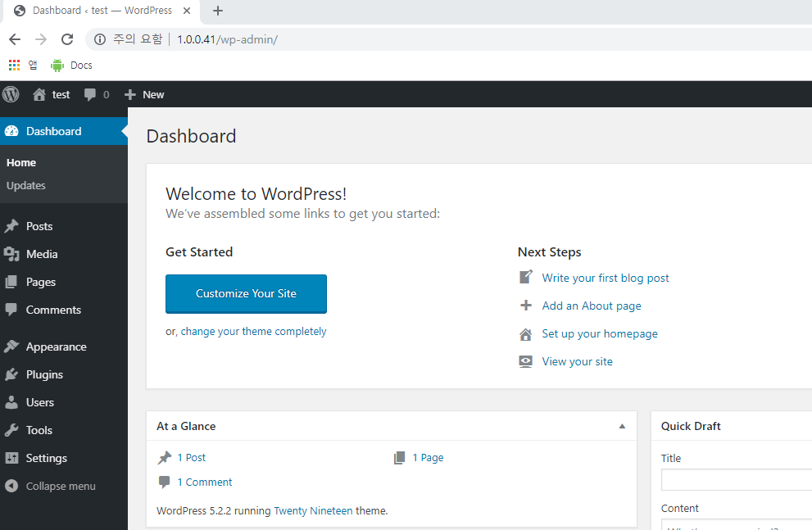Open the Docs bookmark with Android icon

[71, 66]
